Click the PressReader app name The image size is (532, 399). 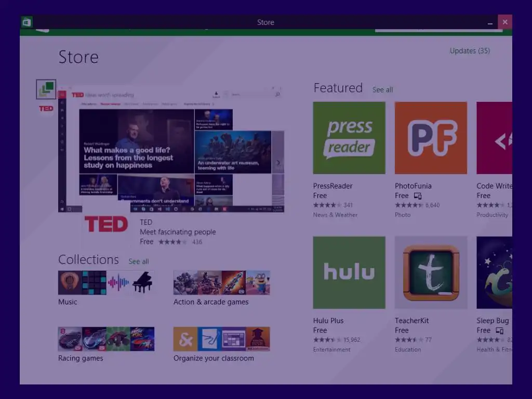pos(332,186)
